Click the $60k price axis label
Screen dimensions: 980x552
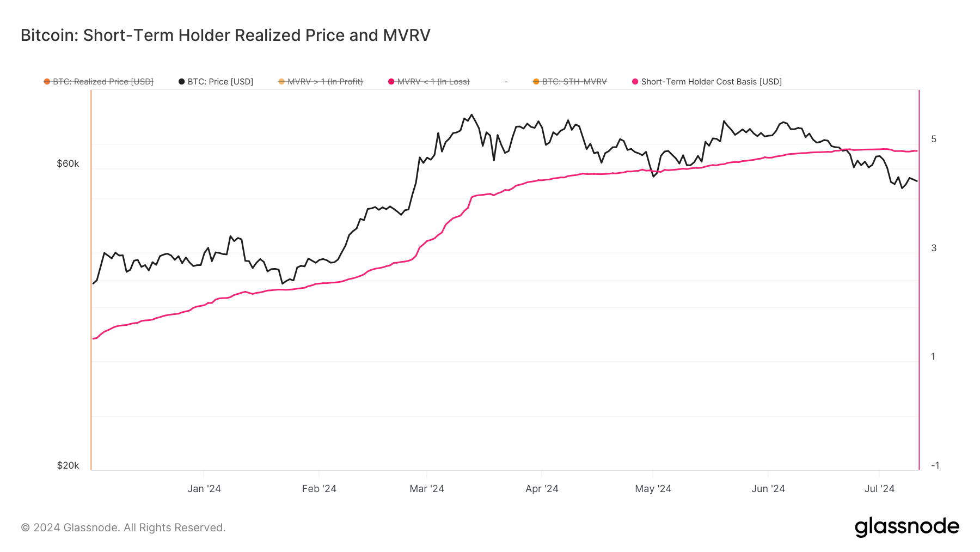68,163
